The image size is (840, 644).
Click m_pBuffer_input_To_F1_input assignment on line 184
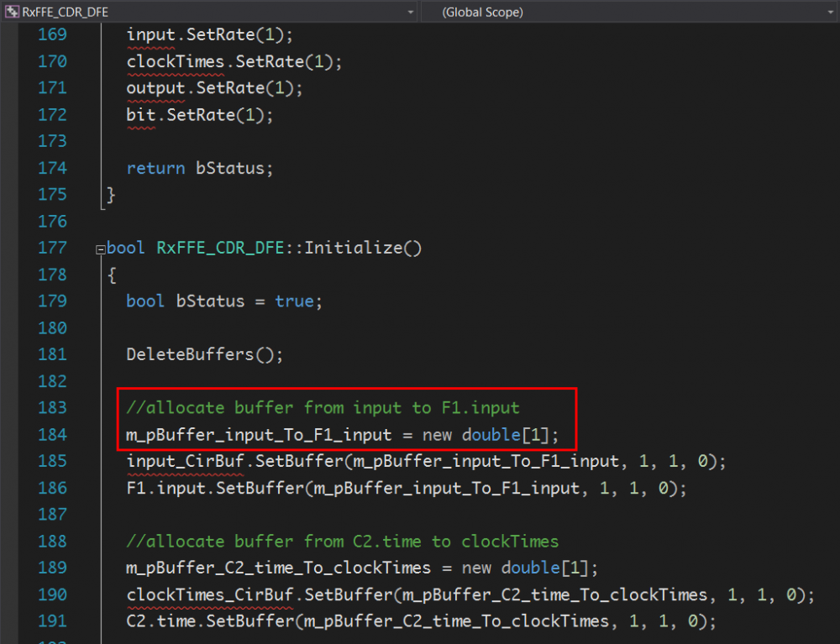[x=259, y=435]
